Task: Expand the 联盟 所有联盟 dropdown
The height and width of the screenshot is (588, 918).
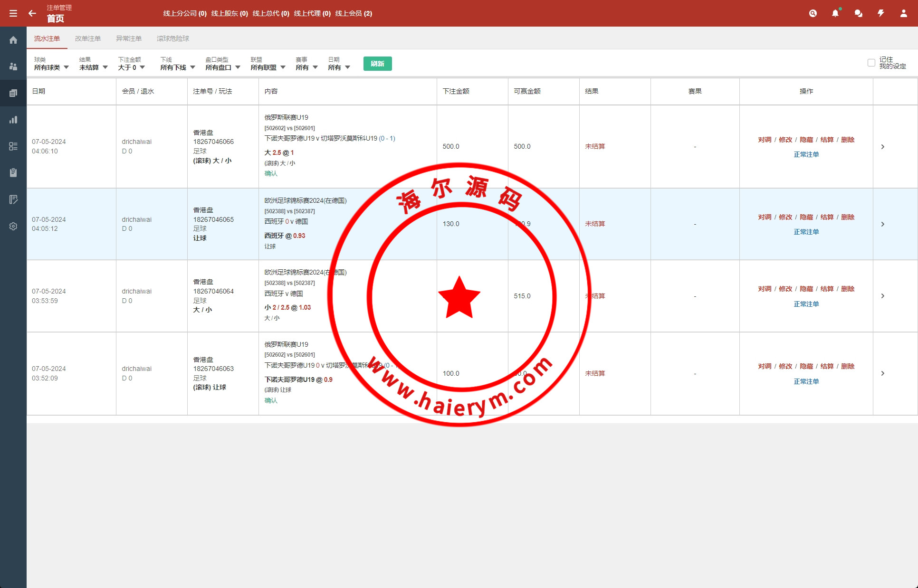Action: (268, 67)
